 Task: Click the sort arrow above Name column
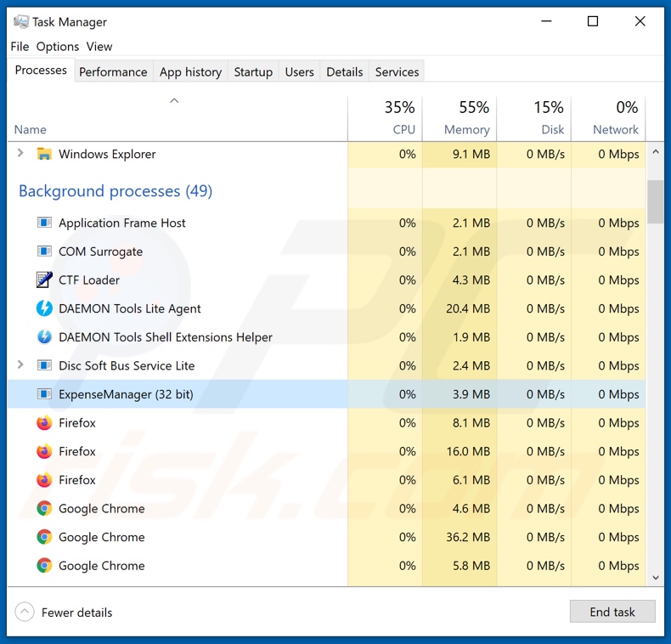[174, 100]
